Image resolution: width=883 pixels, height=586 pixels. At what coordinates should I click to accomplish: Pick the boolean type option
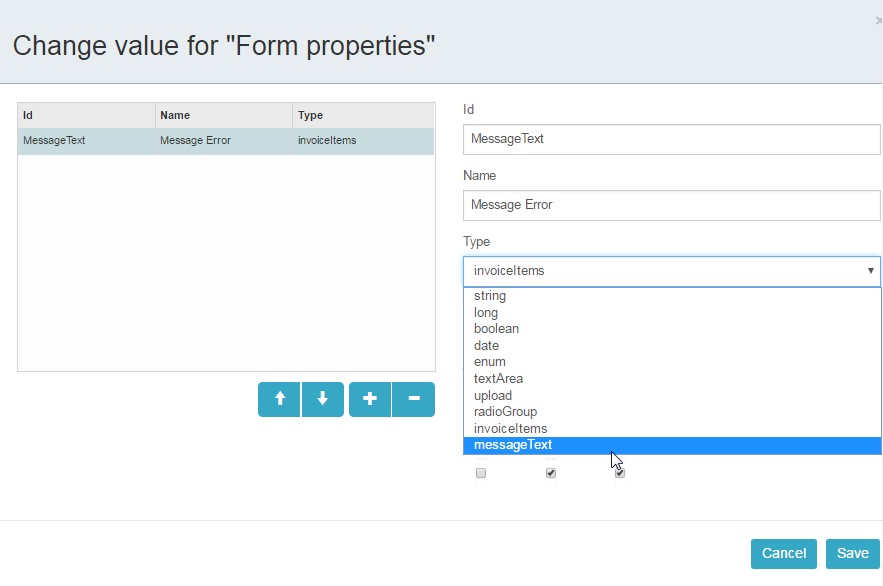(496, 329)
